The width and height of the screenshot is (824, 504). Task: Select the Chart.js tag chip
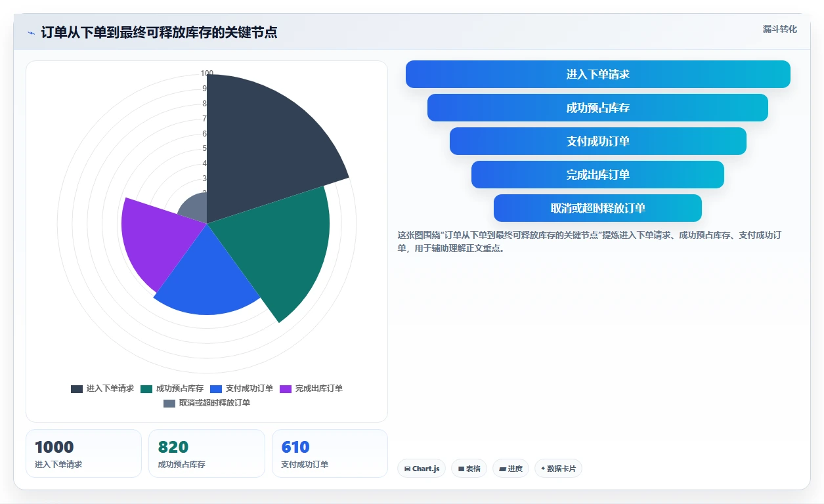point(422,469)
